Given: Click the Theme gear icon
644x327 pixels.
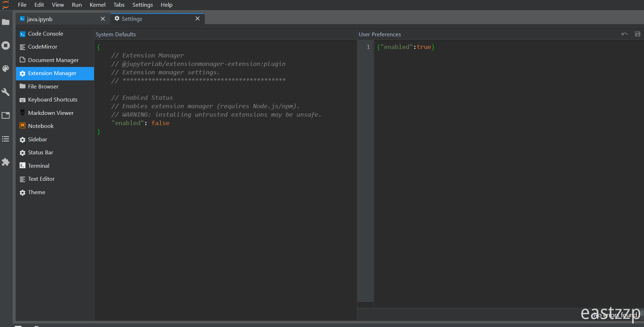Looking at the screenshot, I should coord(23,193).
